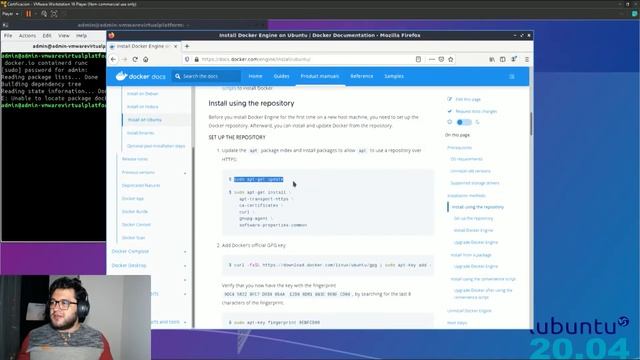Viewport: 640px width, 360px height.
Task: Open the terminal Edit menu
Action: [47, 36]
